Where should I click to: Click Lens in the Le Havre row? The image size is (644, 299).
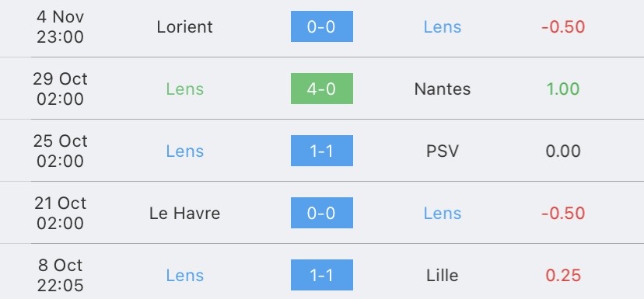coord(443,214)
